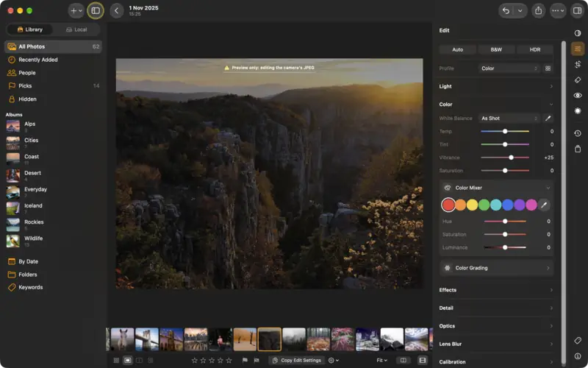Viewport: 588px width, 368px height.
Task: Expand the Light panel section
Action: tap(495, 86)
